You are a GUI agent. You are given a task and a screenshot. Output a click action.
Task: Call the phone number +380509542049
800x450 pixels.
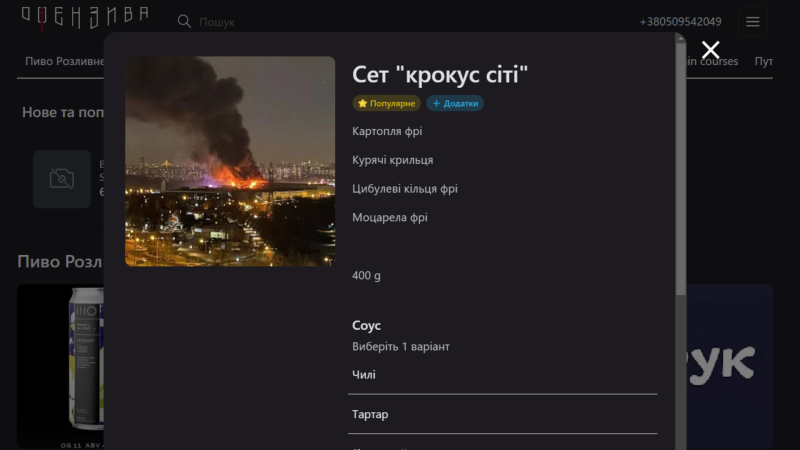(x=680, y=22)
